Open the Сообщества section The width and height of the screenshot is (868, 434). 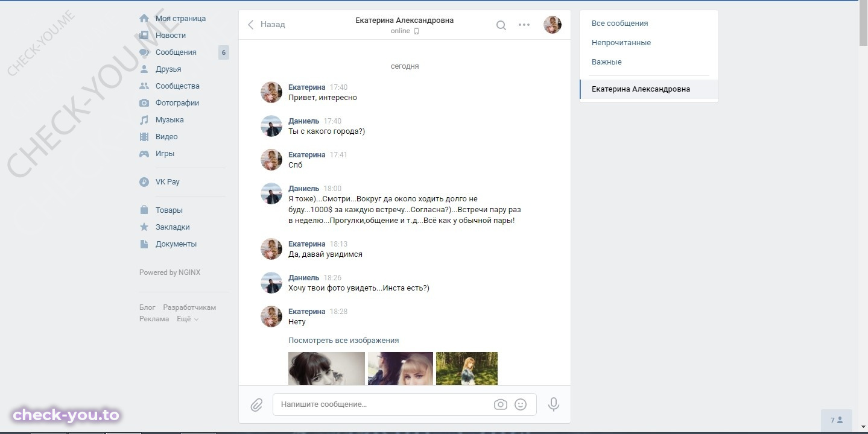(177, 86)
